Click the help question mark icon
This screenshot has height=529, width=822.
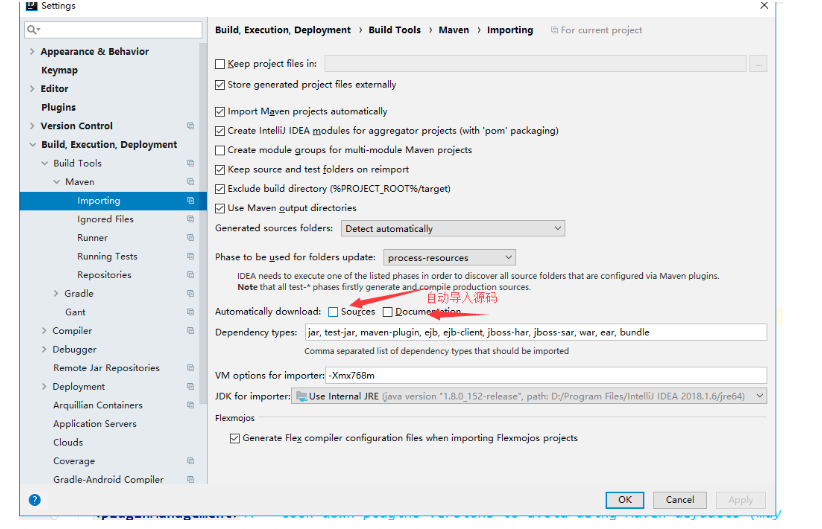pyautogui.click(x=35, y=500)
